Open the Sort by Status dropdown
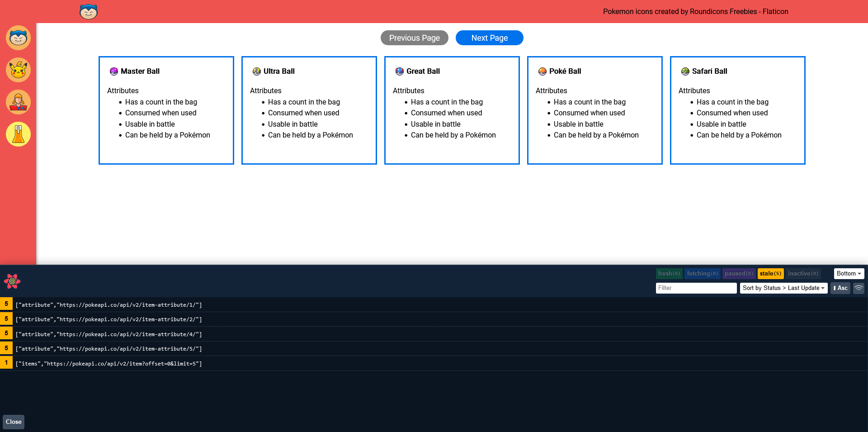The image size is (868, 432). coord(784,288)
